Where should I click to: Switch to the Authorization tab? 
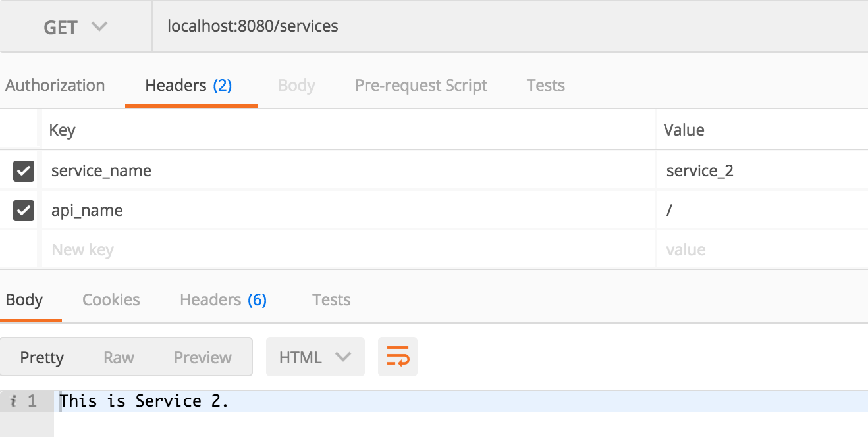click(x=55, y=86)
